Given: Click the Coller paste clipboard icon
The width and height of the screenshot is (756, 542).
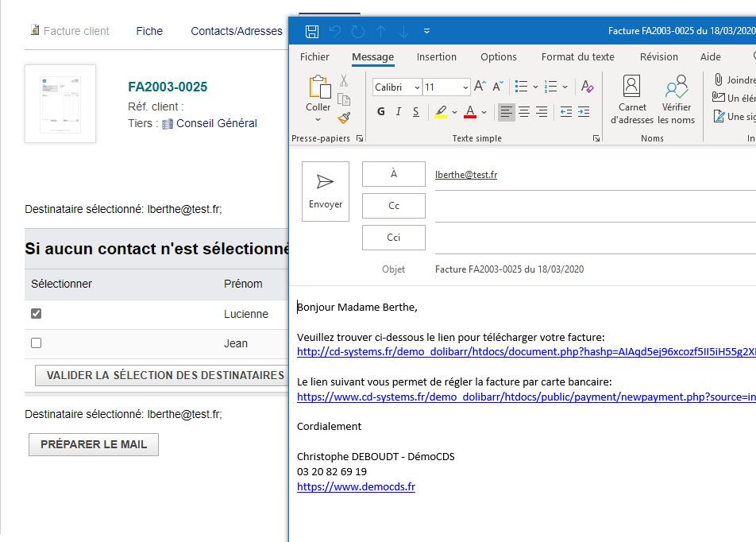Looking at the screenshot, I should 318,87.
